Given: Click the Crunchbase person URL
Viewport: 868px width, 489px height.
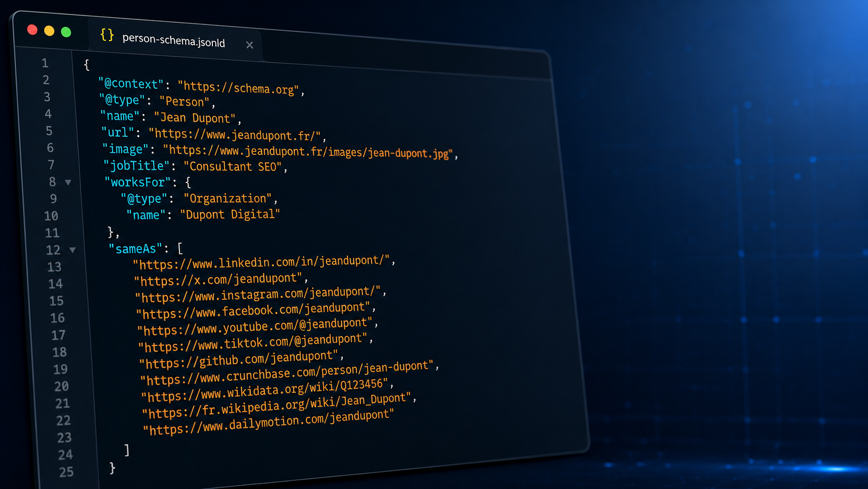Looking at the screenshot, I should (287, 373).
